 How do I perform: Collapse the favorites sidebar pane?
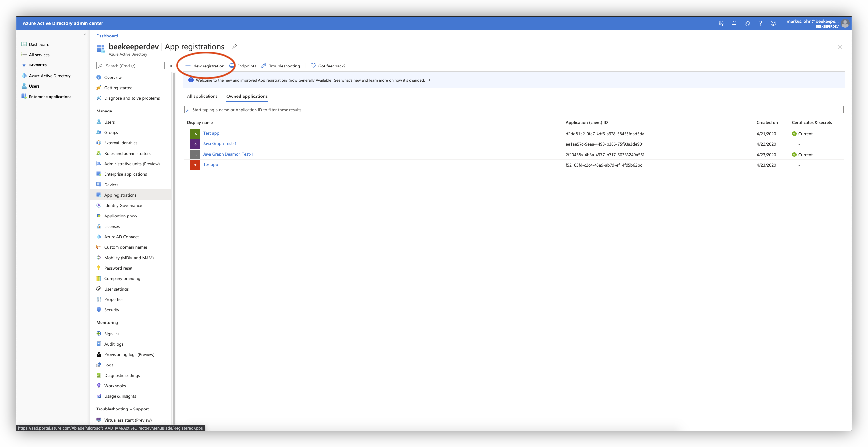[85, 34]
